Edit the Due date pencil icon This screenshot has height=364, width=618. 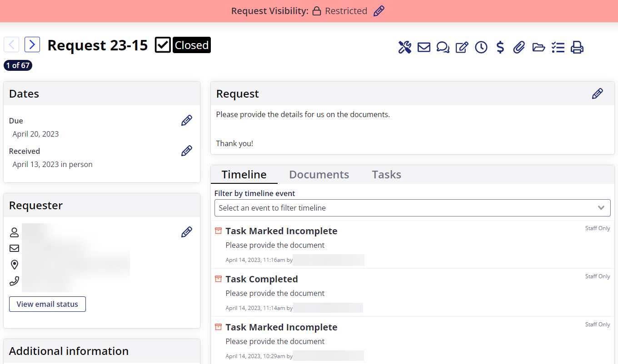click(x=187, y=120)
